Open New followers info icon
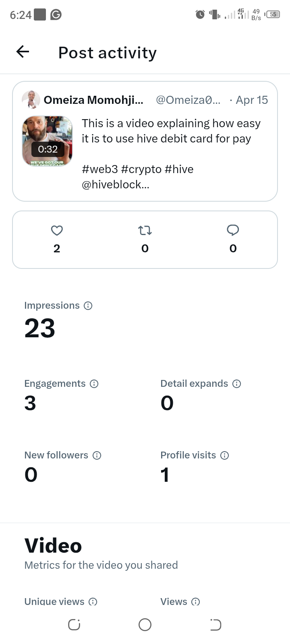 (x=97, y=456)
